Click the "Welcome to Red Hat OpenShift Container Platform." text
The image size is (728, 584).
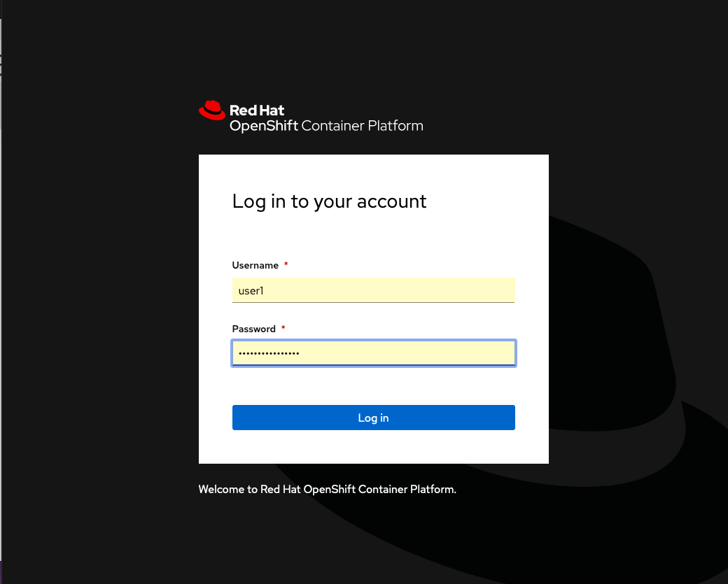(328, 490)
